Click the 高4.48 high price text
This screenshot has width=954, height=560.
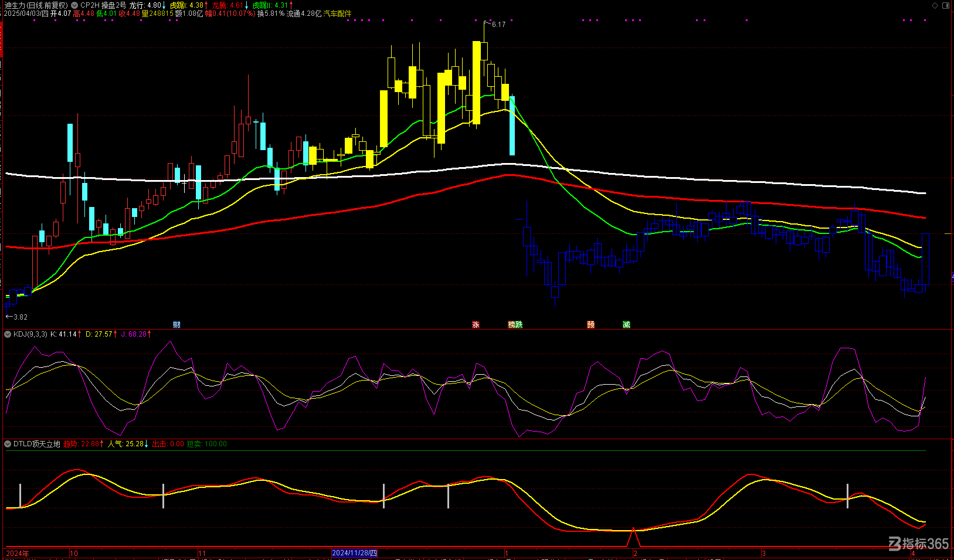[x=84, y=13]
